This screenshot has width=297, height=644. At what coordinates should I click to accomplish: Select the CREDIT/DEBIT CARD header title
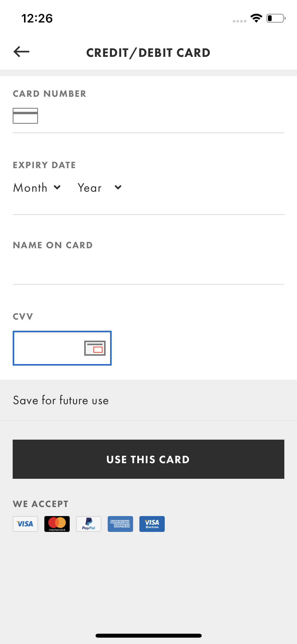click(148, 52)
